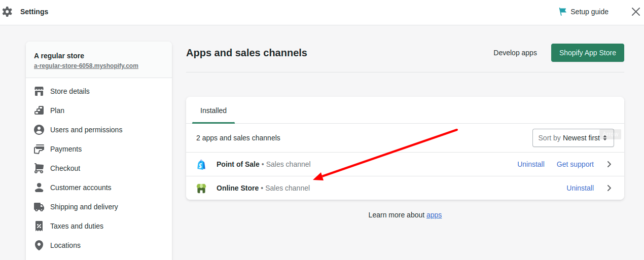Viewport: 644px width, 260px height.
Task: Click the Point of Sale app icon
Action: tap(201, 164)
